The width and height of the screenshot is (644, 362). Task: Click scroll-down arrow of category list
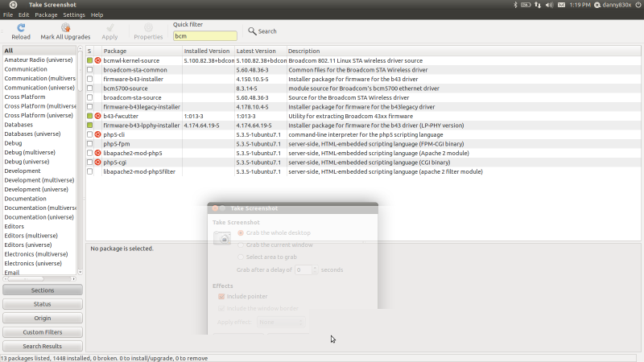click(80, 272)
